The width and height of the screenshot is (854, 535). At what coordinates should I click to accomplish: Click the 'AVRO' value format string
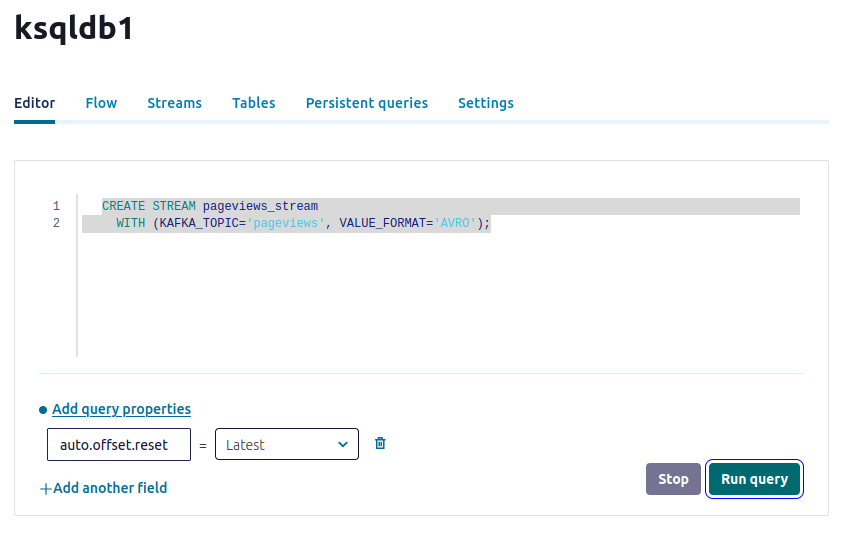point(455,223)
